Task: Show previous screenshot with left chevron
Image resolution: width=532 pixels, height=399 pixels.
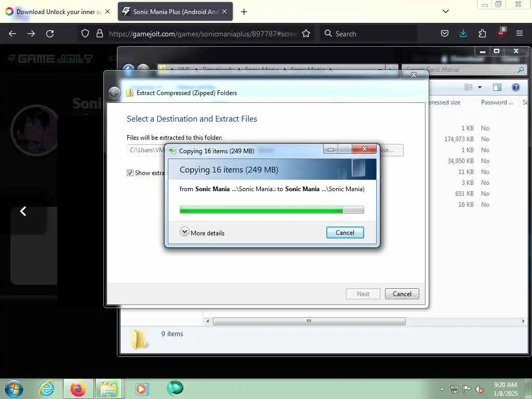Action: (x=23, y=211)
